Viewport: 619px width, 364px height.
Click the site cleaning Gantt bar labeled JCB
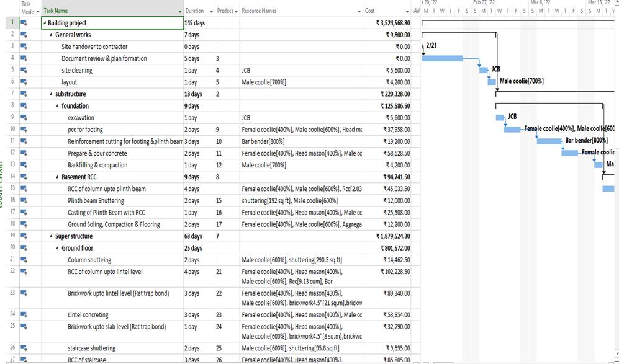click(x=484, y=70)
